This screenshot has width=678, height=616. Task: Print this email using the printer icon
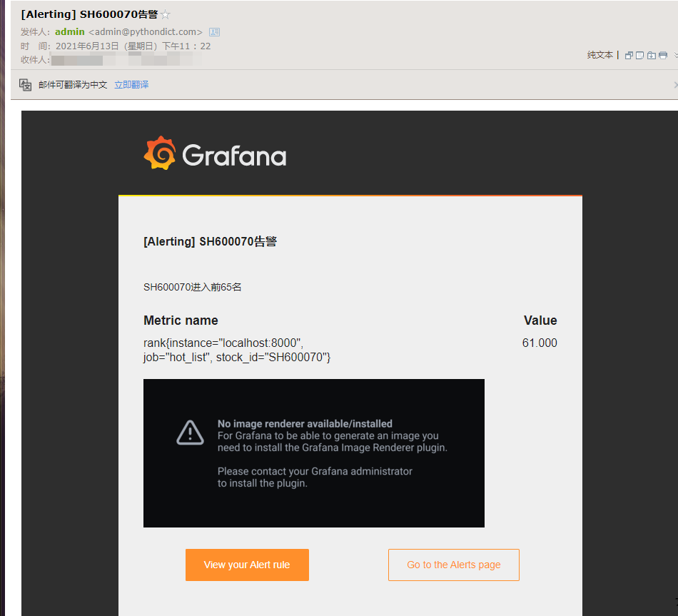click(663, 55)
